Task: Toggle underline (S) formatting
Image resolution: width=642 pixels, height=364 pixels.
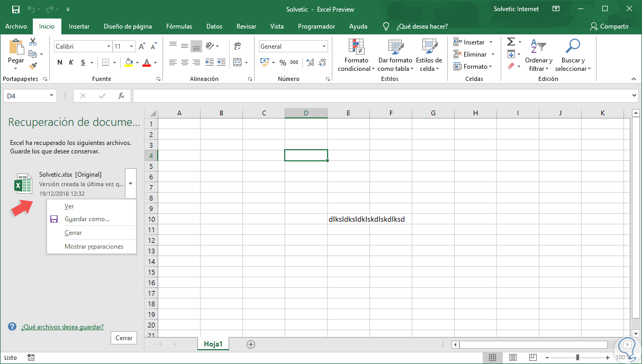Action: tap(83, 62)
